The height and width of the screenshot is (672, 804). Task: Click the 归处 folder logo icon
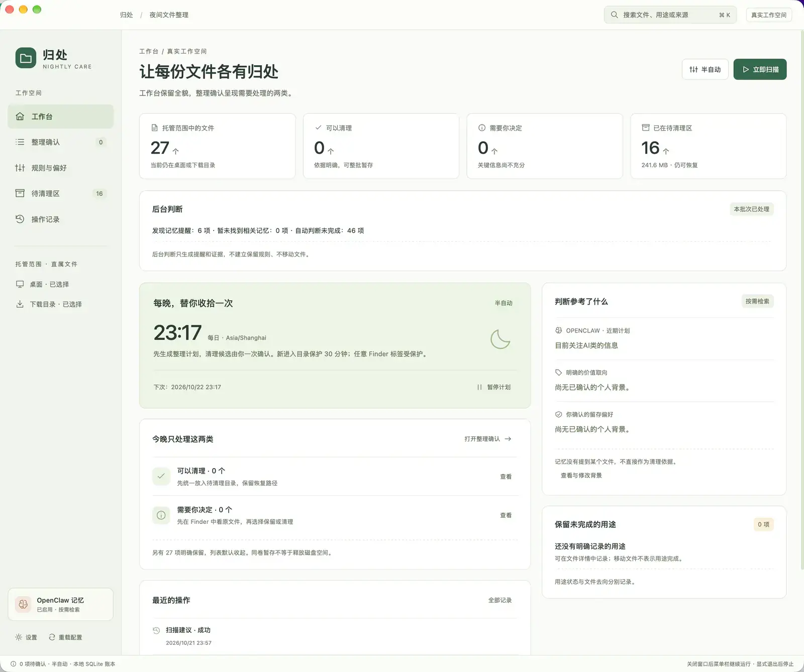(x=26, y=58)
